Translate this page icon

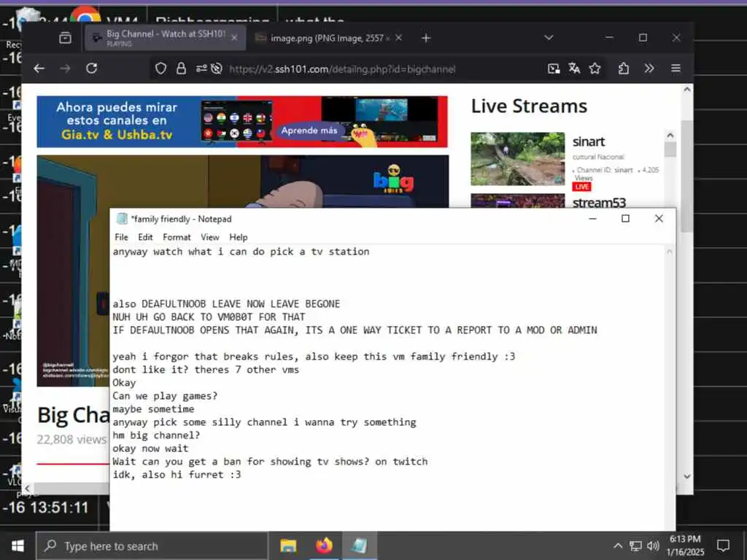574,69
